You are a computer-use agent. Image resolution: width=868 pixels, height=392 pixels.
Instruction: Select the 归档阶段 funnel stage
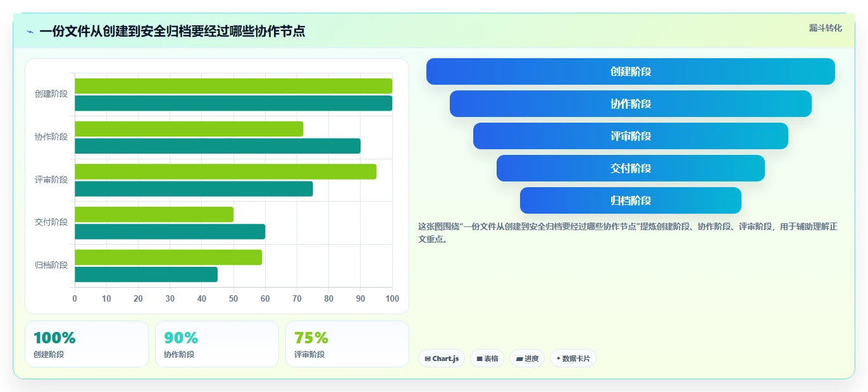[x=631, y=200]
